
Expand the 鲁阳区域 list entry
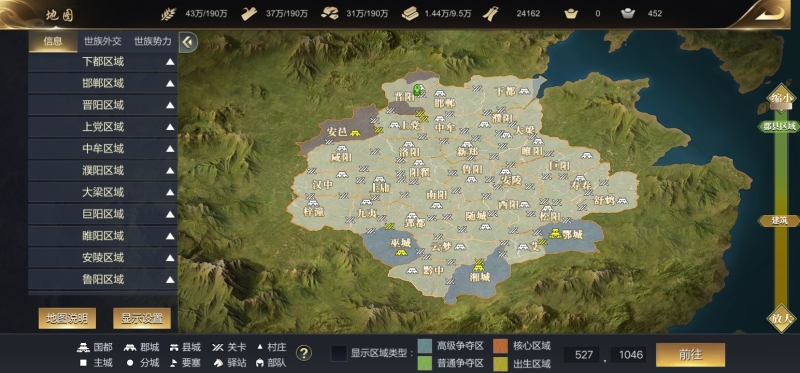tap(103, 279)
